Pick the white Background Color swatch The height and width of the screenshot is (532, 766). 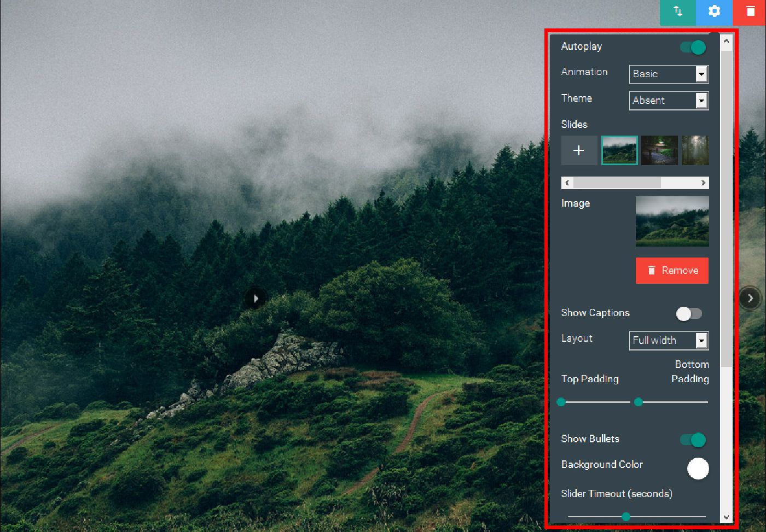click(698, 469)
